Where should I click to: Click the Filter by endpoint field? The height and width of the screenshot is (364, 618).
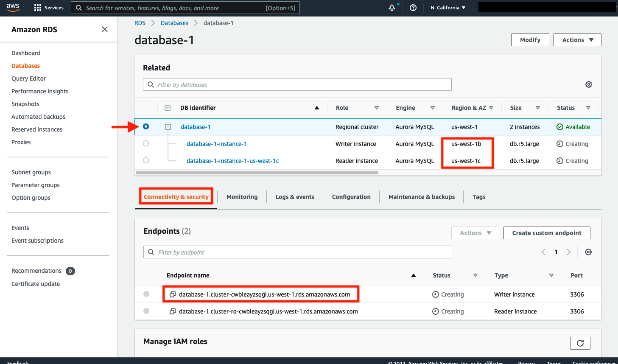298,252
